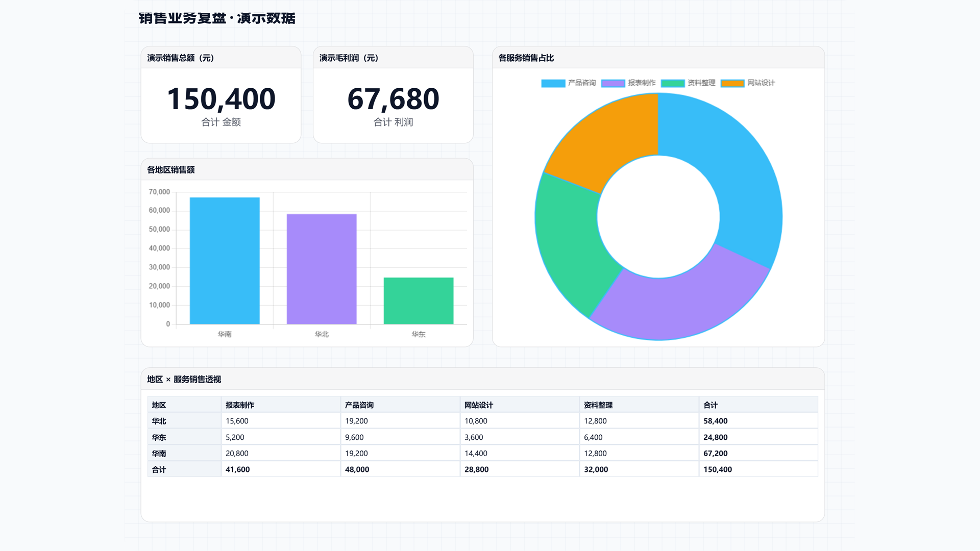The height and width of the screenshot is (551, 980).
Task: Click the 32,000 column total
Action: (x=639, y=469)
